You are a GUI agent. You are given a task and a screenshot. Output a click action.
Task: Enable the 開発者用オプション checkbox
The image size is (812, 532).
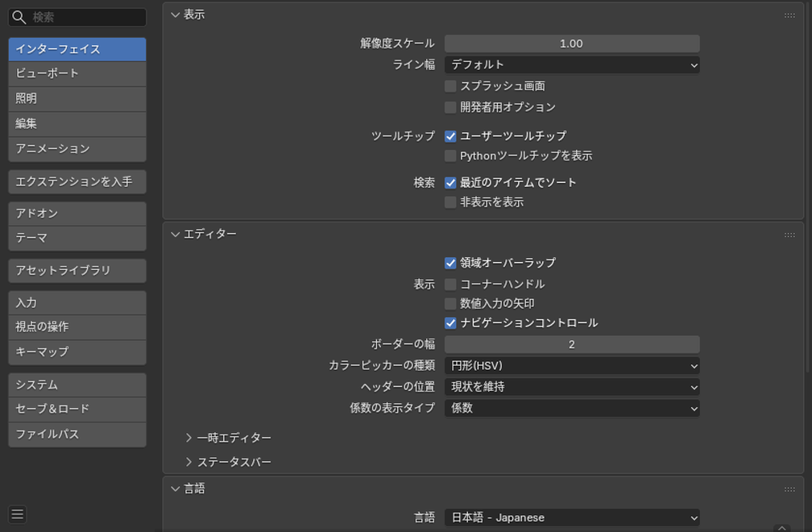pyautogui.click(x=450, y=107)
